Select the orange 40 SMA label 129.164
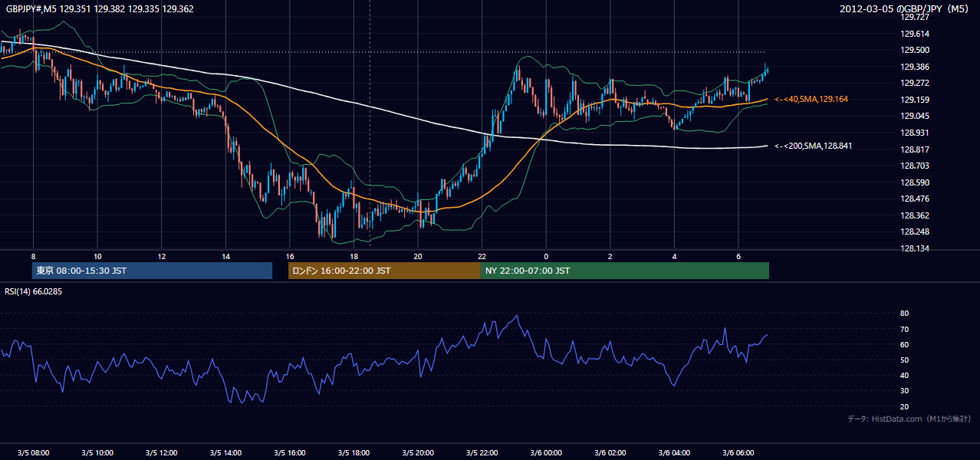The height and width of the screenshot is (460, 980). [811, 99]
